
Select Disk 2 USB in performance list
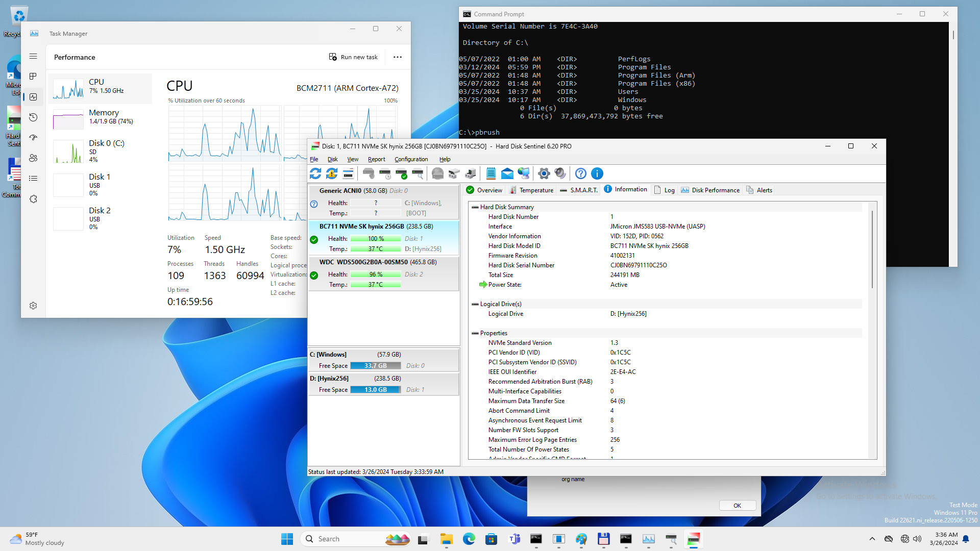pyautogui.click(x=100, y=218)
